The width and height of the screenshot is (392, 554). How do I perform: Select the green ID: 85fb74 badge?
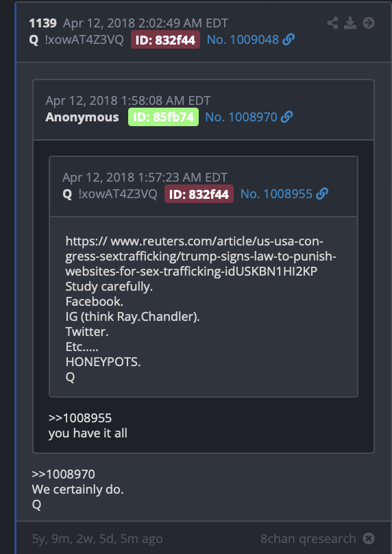(163, 117)
